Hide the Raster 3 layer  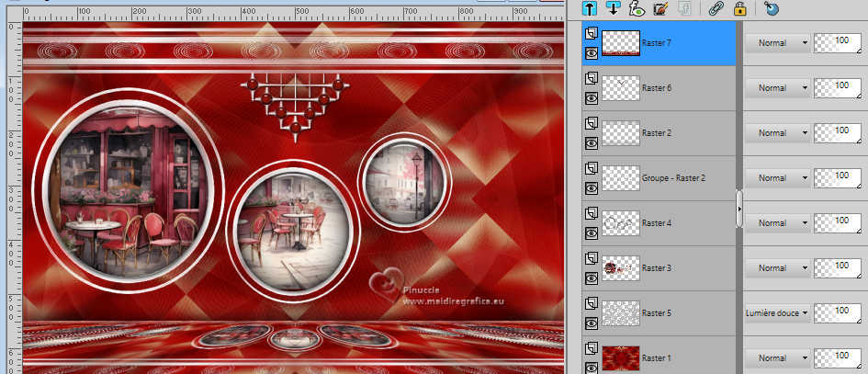pyautogui.click(x=592, y=278)
